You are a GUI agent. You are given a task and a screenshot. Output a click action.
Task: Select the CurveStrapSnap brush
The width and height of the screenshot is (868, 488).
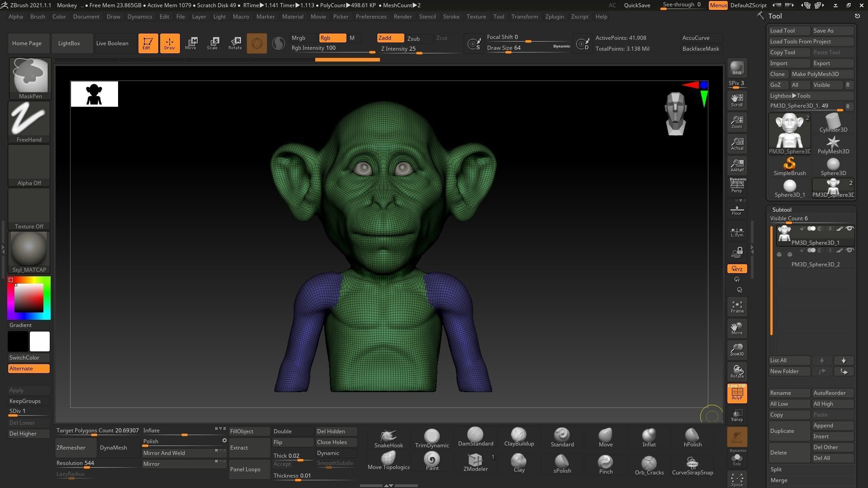[x=693, y=465]
